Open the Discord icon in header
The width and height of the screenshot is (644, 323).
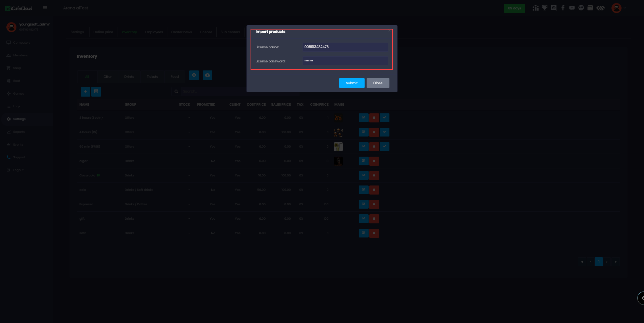point(554,8)
